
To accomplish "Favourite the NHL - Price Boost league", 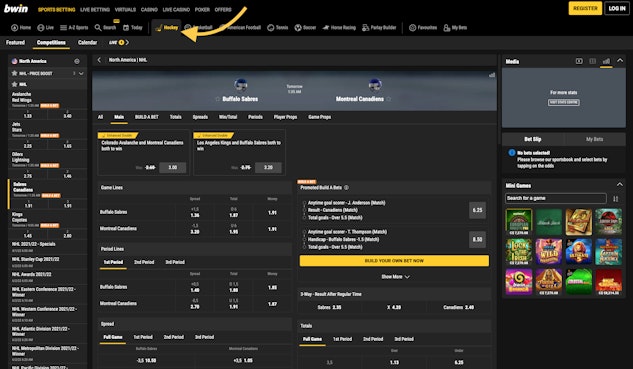I will 15,73.
